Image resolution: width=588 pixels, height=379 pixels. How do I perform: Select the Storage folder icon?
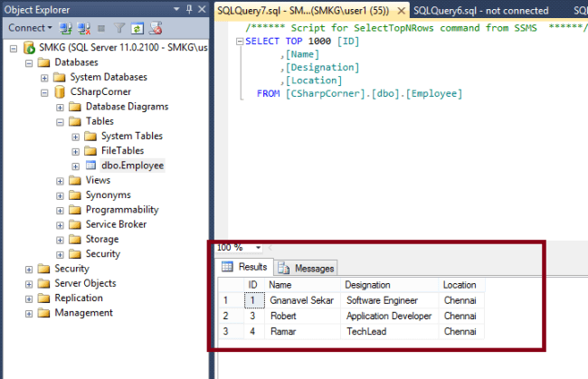pyautogui.click(x=75, y=239)
